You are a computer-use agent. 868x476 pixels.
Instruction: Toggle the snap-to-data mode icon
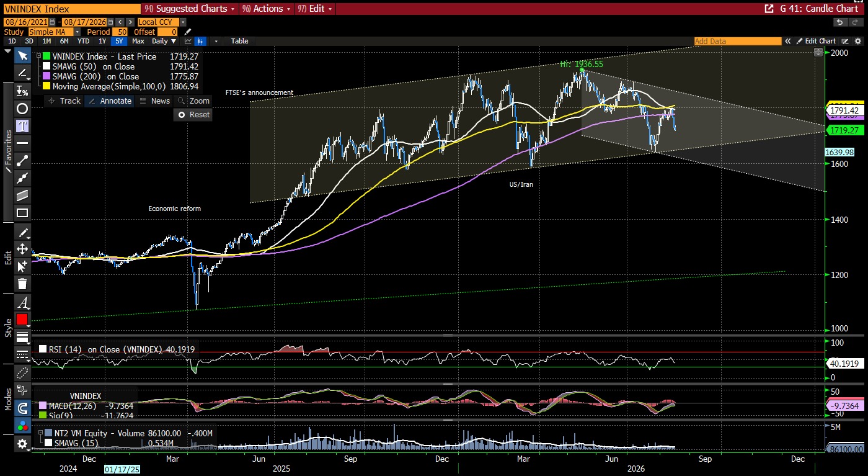pos(22,391)
